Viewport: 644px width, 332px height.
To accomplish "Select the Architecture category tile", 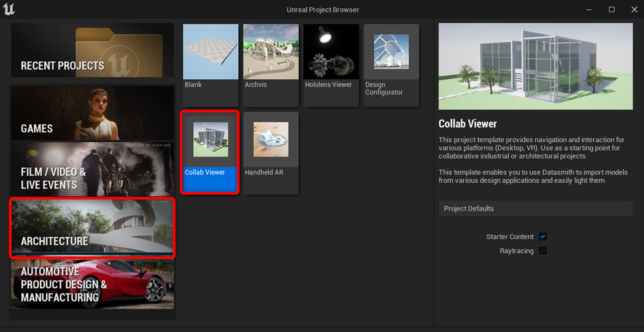I will pos(92,227).
